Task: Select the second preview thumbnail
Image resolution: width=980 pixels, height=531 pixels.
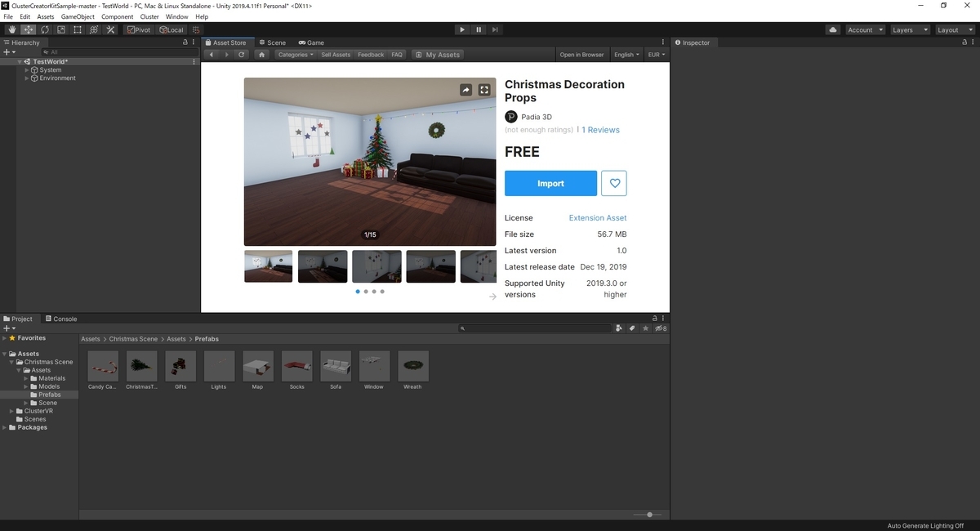Action: click(323, 266)
